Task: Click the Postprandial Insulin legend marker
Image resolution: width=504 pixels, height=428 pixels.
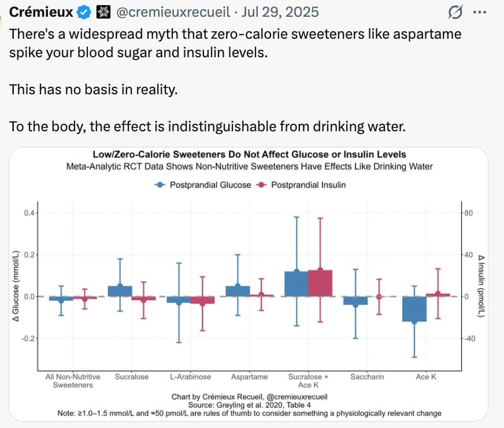Action: point(261,185)
